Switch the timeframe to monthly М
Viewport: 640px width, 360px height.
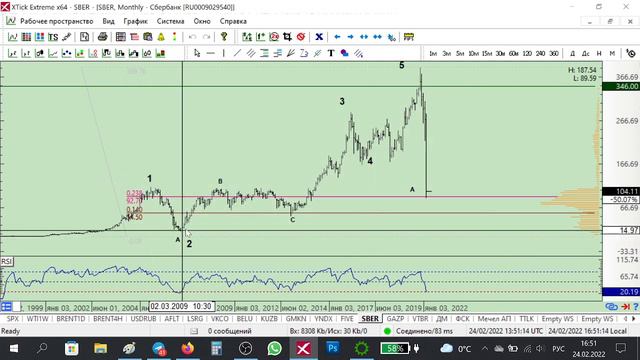tap(612, 53)
